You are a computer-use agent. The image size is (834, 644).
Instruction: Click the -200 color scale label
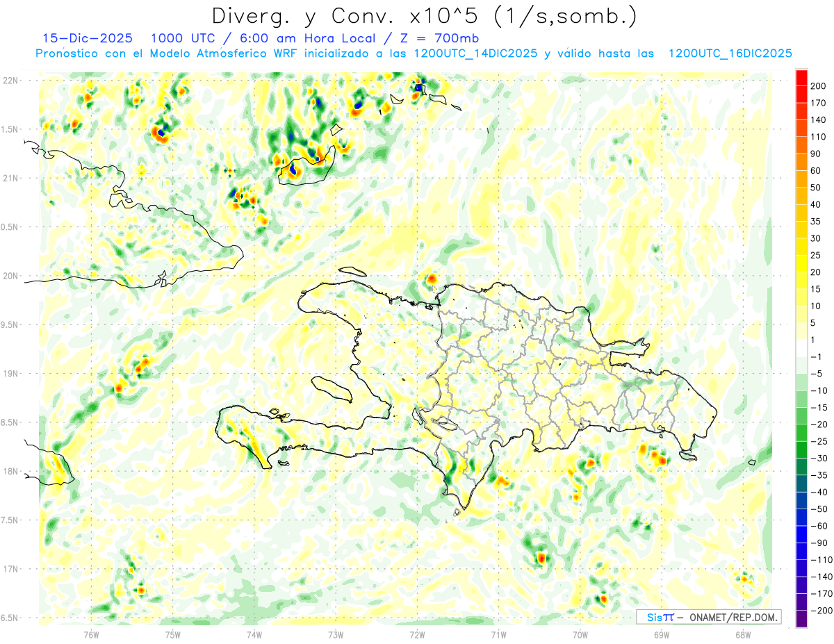821,611
